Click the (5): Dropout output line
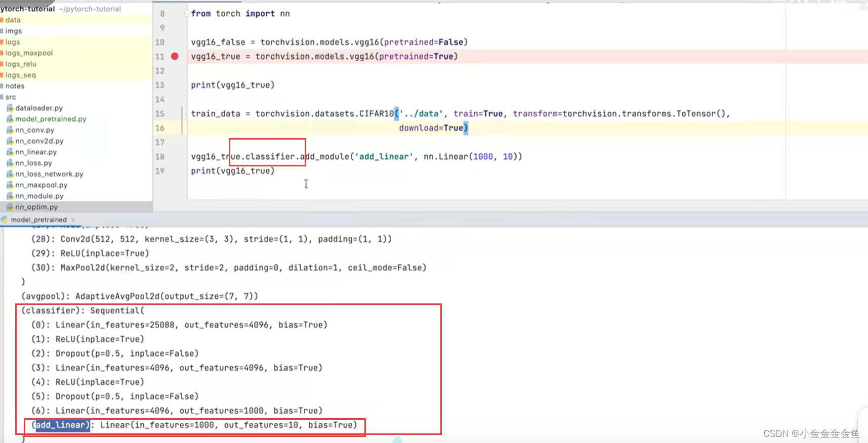868x443 pixels. point(115,396)
